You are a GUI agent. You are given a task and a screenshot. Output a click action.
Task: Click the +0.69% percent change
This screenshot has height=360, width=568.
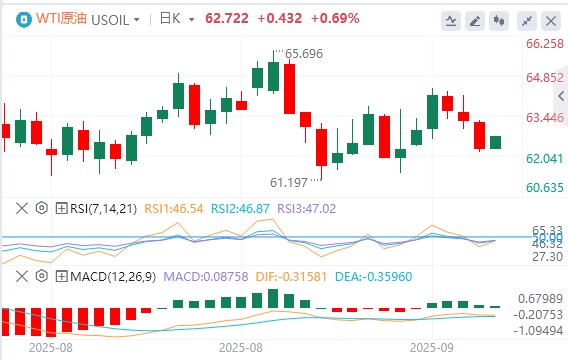tap(335, 18)
